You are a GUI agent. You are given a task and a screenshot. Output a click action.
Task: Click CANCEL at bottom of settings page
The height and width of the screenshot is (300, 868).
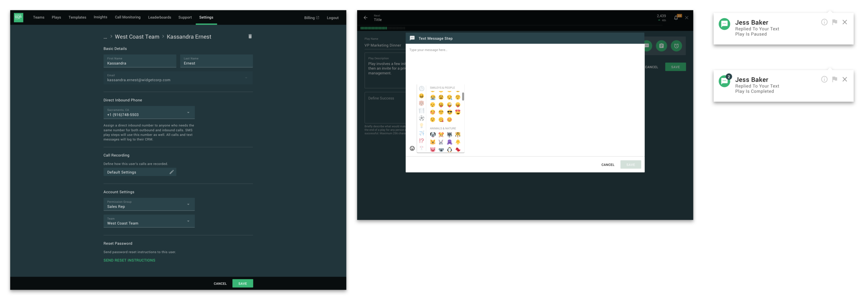220,284
